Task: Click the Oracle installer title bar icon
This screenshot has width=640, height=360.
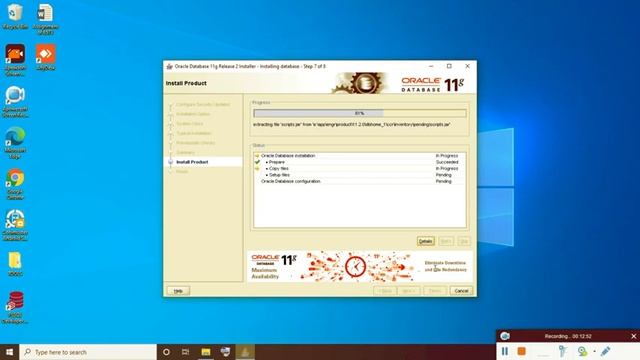Action: (169, 66)
